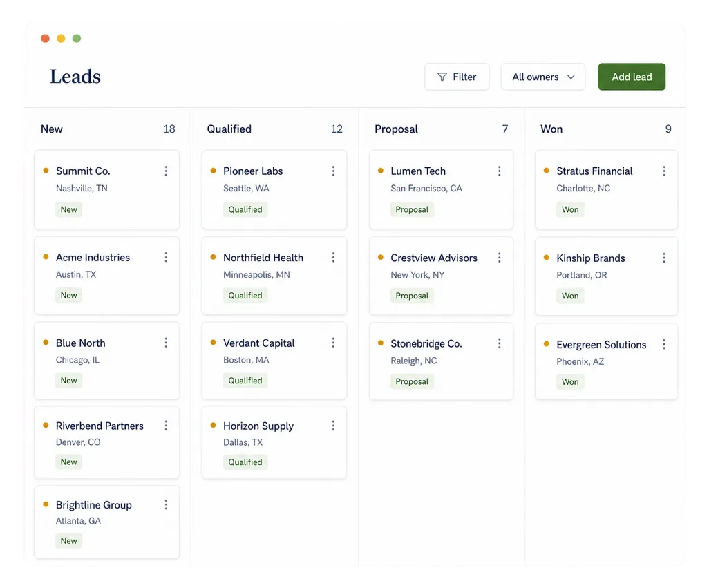Image resolution: width=709 pixels, height=588 pixels.
Task: Click the New tag on Riverbend Partners
Action: (x=68, y=462)
